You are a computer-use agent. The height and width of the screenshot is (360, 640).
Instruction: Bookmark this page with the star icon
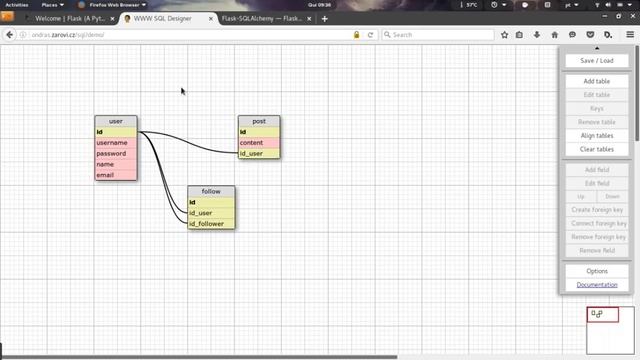tap(504, 35)
